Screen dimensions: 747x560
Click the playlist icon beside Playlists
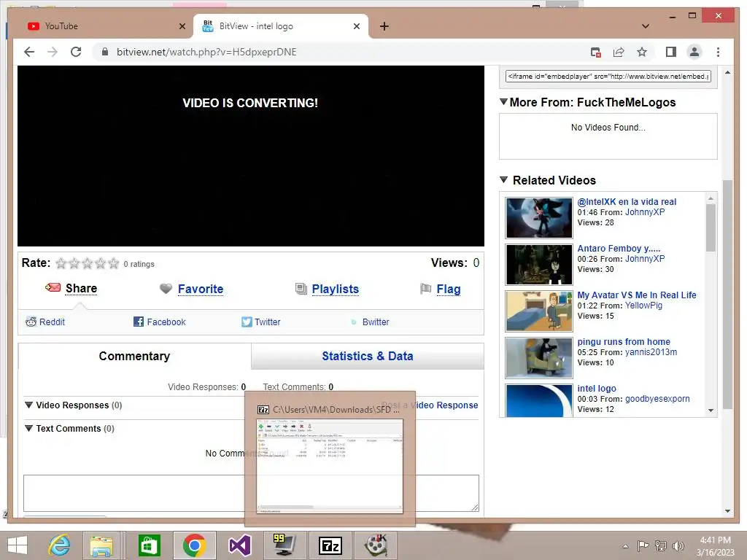(x=301, y=289)
